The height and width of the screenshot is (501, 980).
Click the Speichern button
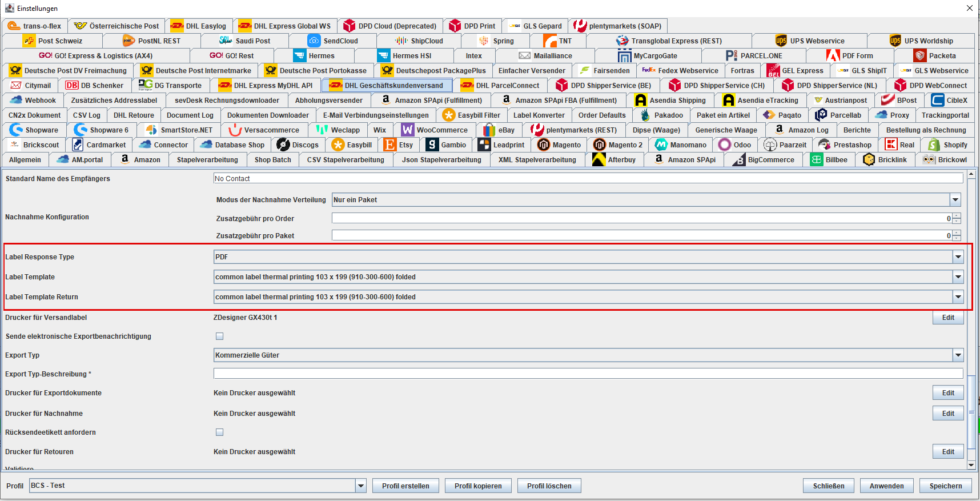tap(946, 486)
